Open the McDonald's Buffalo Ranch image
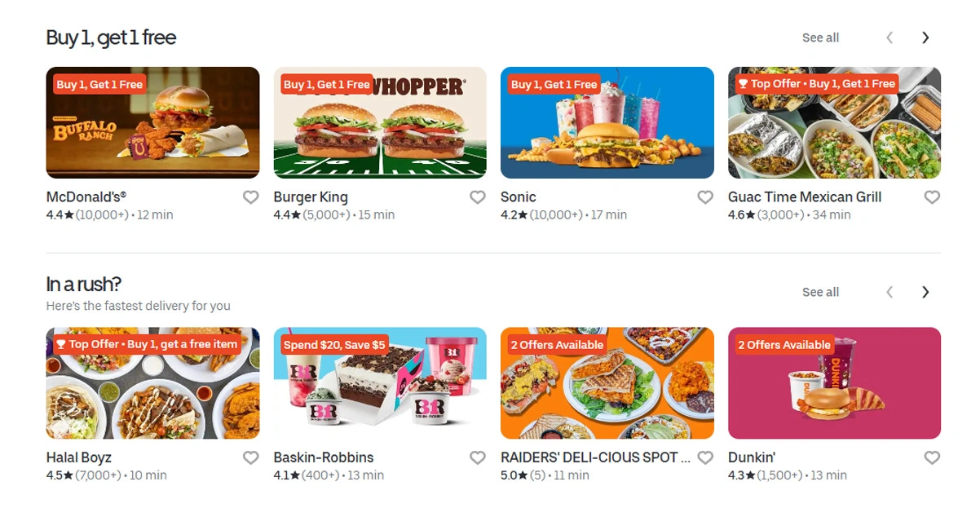 (x=152, y=122)
